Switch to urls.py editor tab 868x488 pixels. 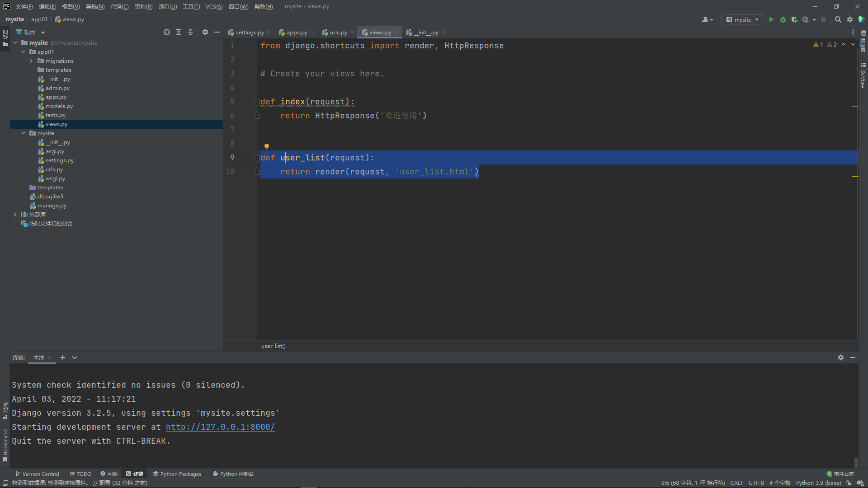click(x=338, y=33)
